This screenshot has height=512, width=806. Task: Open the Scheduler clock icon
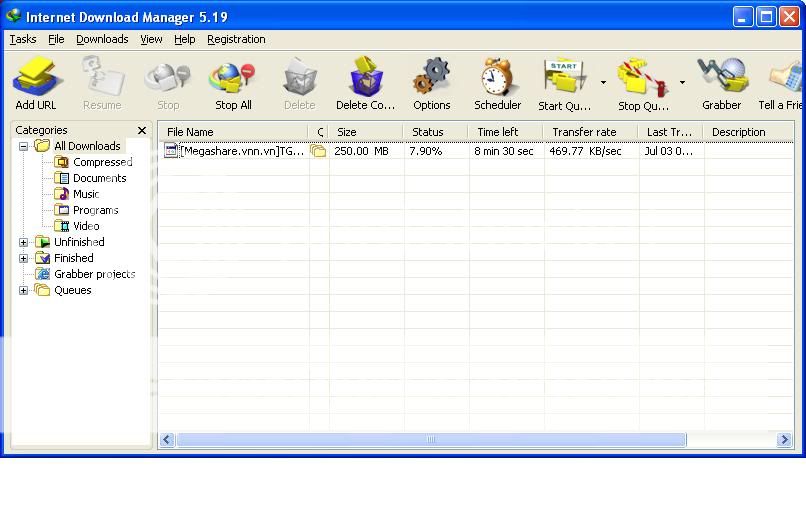click(x=497, y=77)
